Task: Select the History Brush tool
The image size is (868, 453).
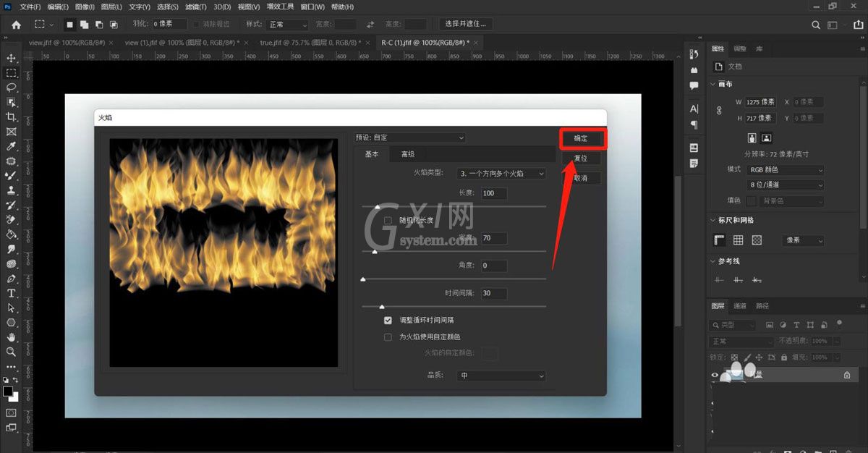Action: (x=11, y=206)
